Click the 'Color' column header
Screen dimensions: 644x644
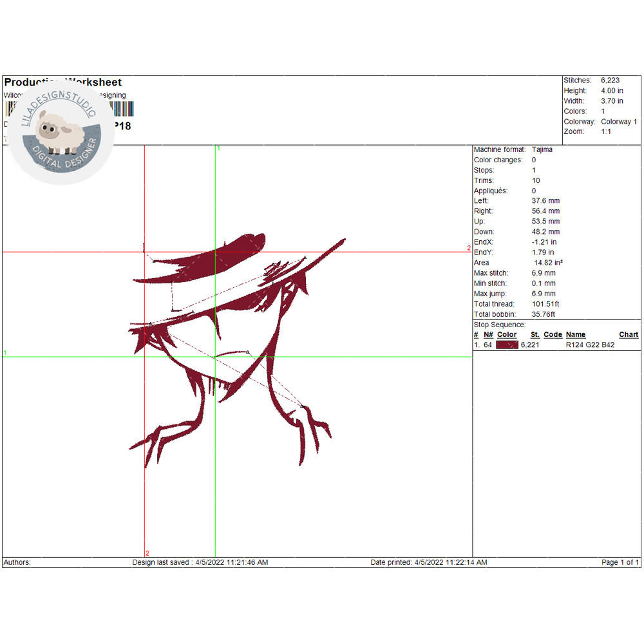pos(507,334)
